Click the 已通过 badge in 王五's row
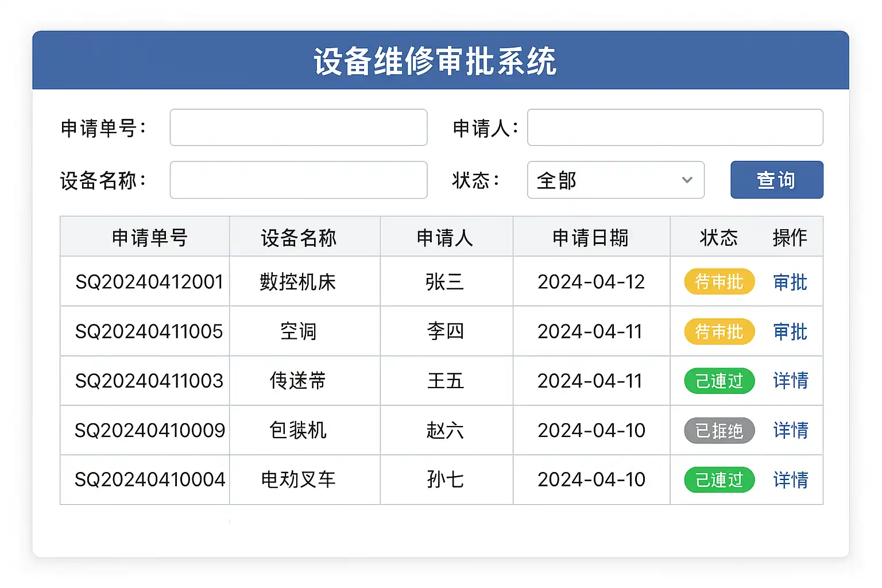Viewport: 882px width, 588px height. pos(719,381)
